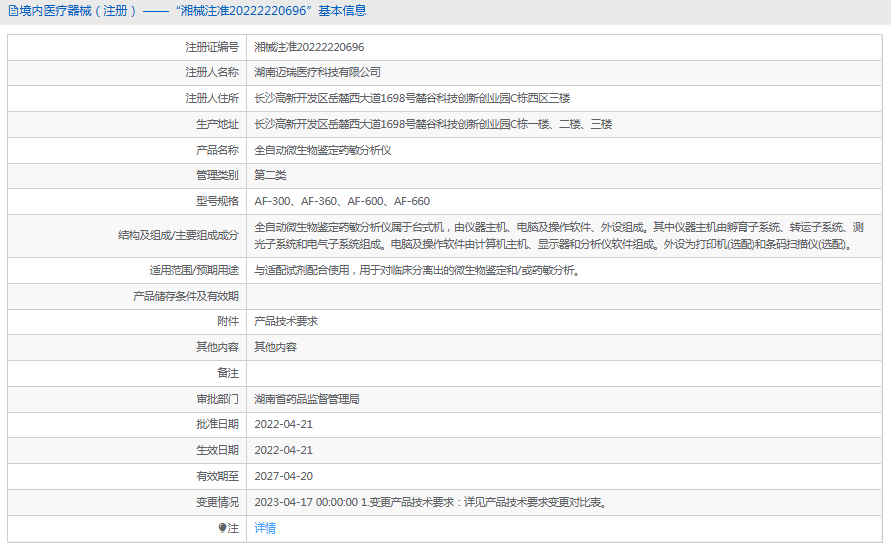Click the 管理类别 label

[x=218, y=175]
